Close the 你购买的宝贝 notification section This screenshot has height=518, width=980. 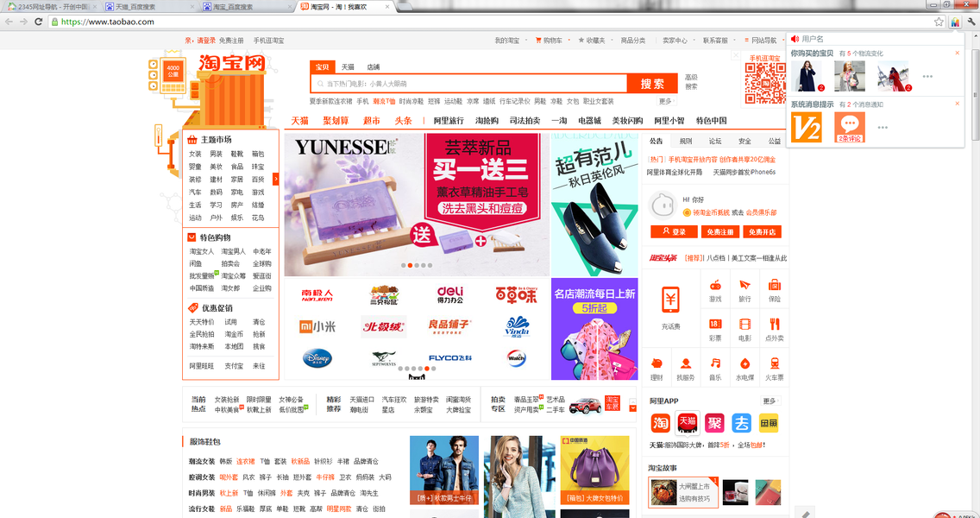[x=957, y=54]
